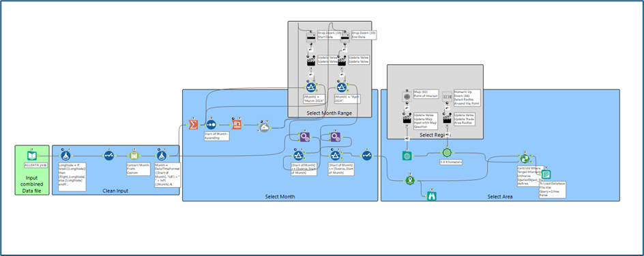Open the End Date Drop Down interface tool

point(345,38)
